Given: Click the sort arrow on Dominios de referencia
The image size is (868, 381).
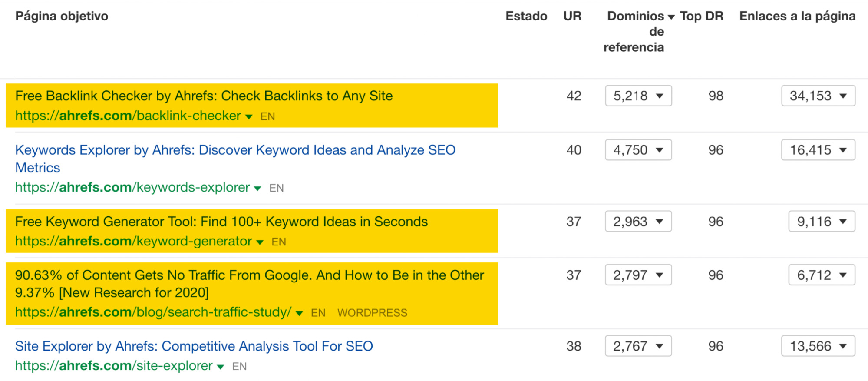Looking at the screenshot, I should [x=671, y=16].
